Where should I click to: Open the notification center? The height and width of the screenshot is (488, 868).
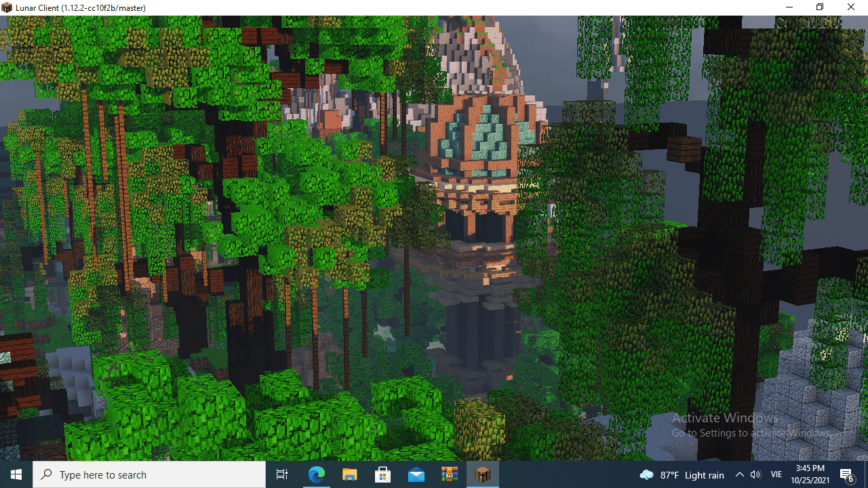coord(847,474)
